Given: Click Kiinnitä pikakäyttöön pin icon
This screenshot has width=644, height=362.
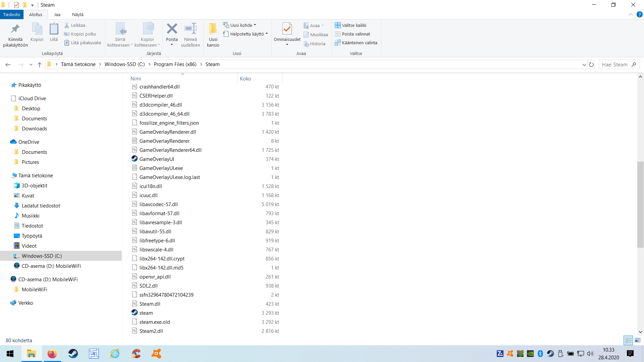Looking at the screenshot, I should 15,29.
